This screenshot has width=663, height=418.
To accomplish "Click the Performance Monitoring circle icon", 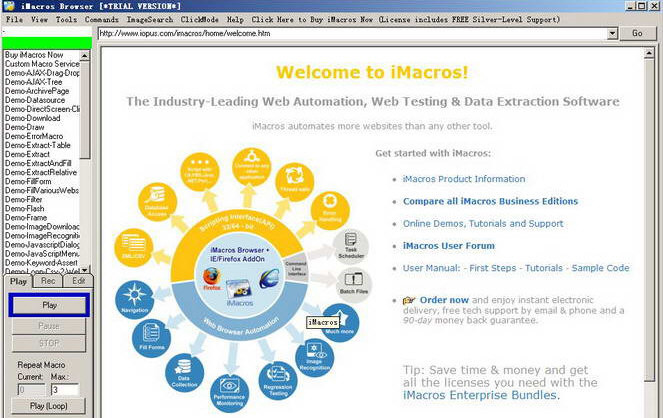I will [x=229, y=393].
